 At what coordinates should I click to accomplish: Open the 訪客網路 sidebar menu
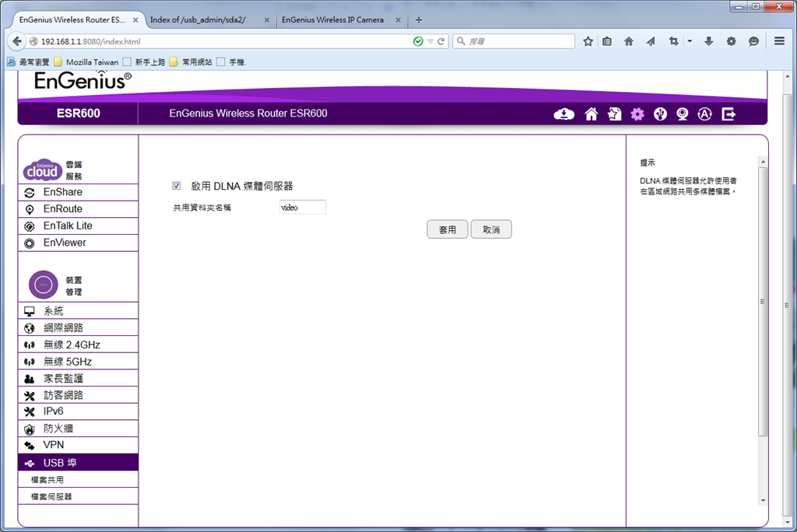click(x=78, y=395)
